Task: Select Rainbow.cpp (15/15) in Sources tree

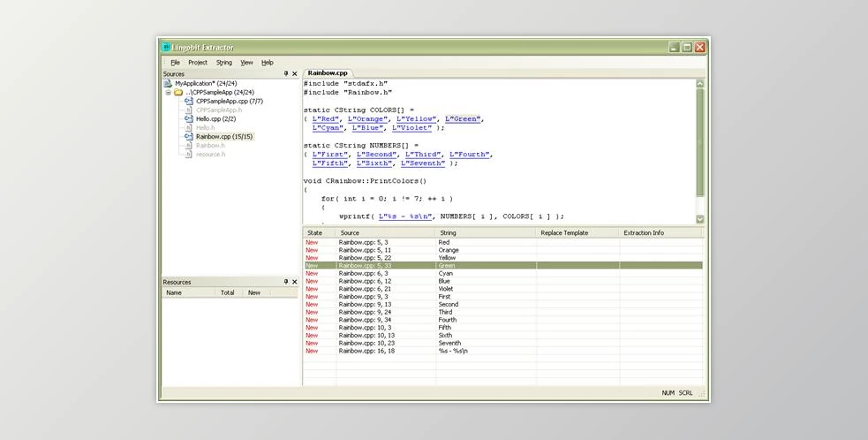Action: [x=224, y=137]
